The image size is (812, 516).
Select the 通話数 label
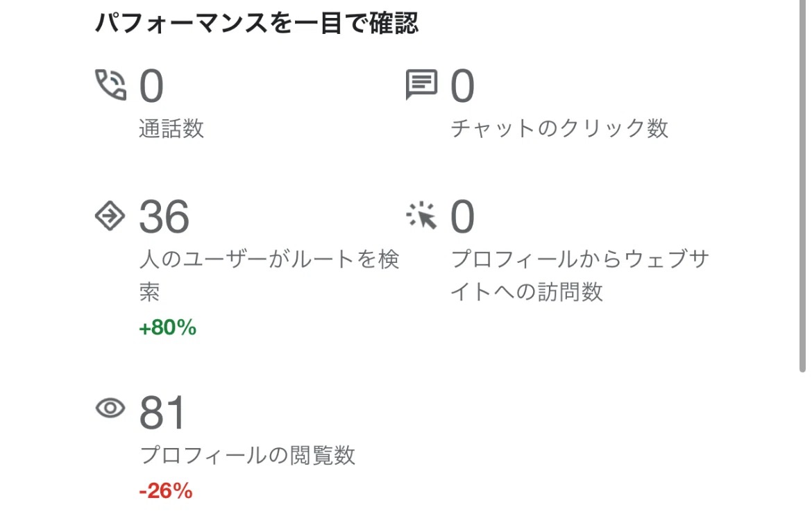coord(171,129)
